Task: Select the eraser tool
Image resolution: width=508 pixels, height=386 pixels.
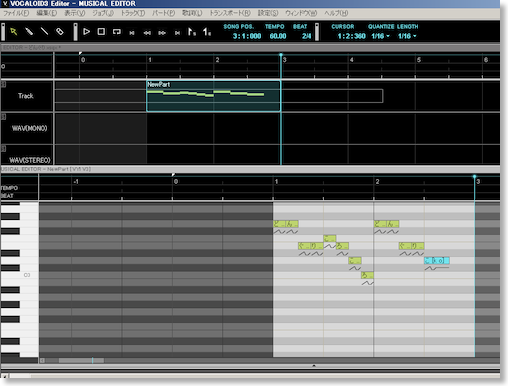Action: (x=60, y=32)
